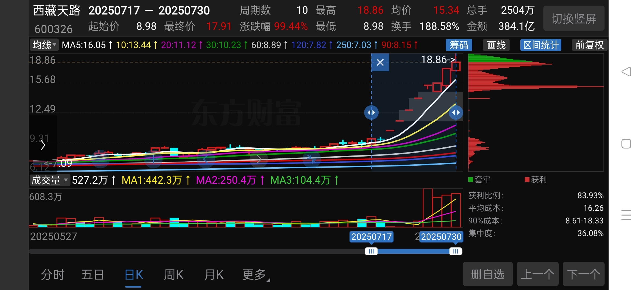Tap the left interval boundary drag handle

tap(371, 112)
